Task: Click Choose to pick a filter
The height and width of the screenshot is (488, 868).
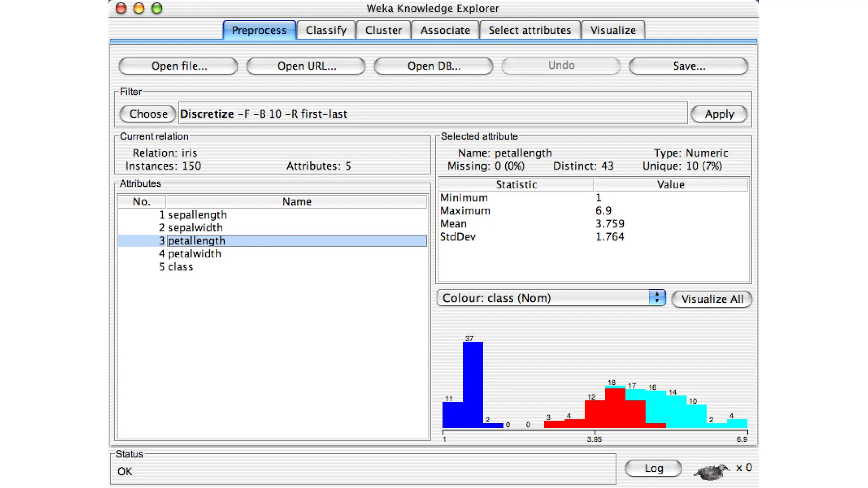Action: click(x=148, y=114)
